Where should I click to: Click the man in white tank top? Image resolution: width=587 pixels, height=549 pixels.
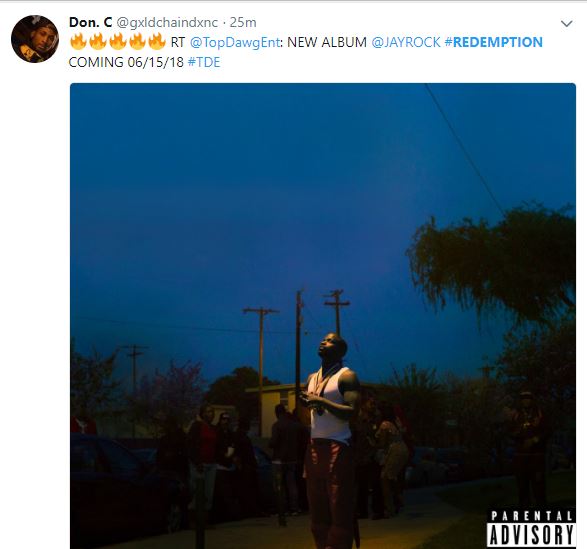point(331,438)
